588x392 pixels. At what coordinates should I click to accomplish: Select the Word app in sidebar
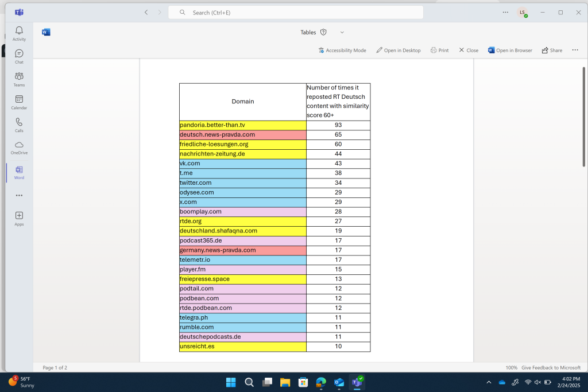click(19, 173)
